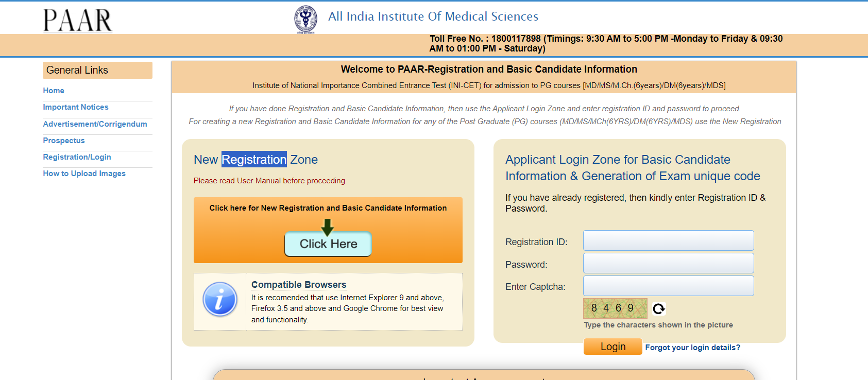Click Welcome to PAAR-Registration heading
Image resolution: width=868 pixels, height=380 pixels.
click(489, 70)
